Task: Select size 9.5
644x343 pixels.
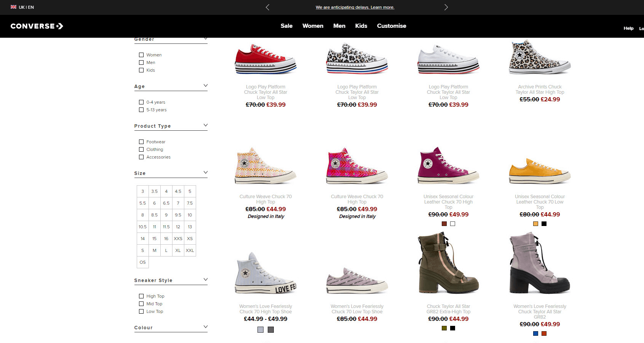Action: pos(178,215)
